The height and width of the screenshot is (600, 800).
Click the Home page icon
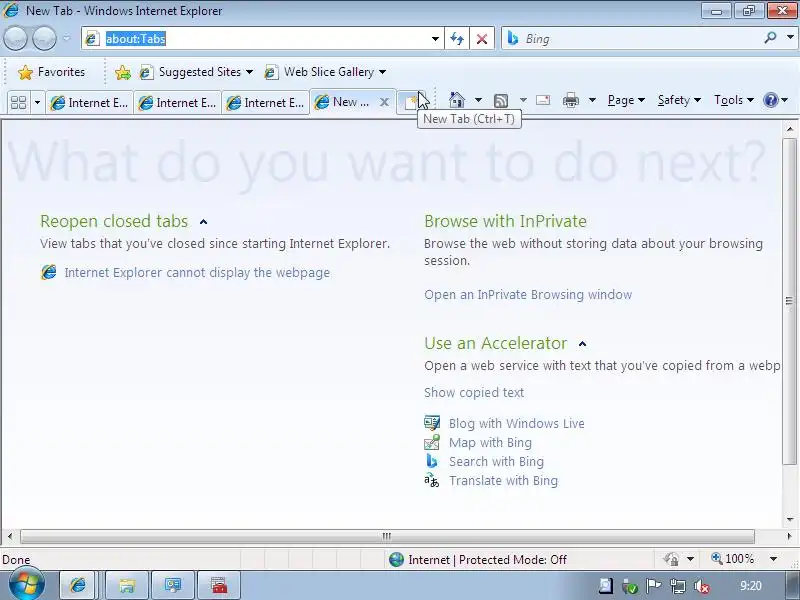457,100
